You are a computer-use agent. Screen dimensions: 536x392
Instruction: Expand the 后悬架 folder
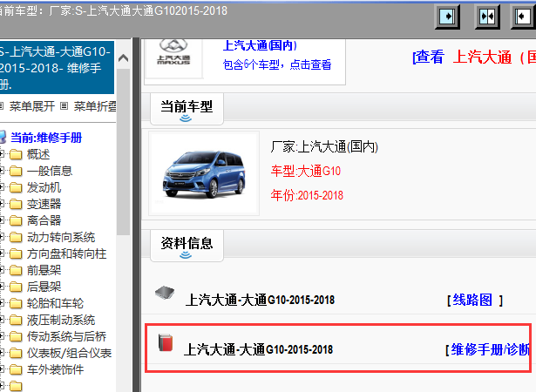click(2, 287)
